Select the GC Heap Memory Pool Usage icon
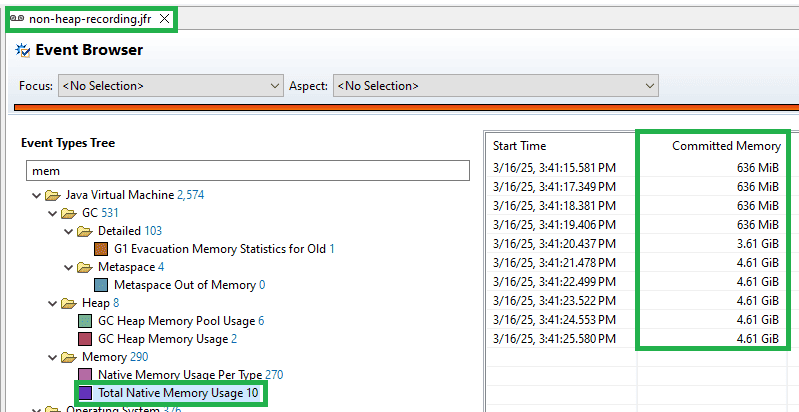This screenshot has width=799, height=412. (x=85, y=321)
